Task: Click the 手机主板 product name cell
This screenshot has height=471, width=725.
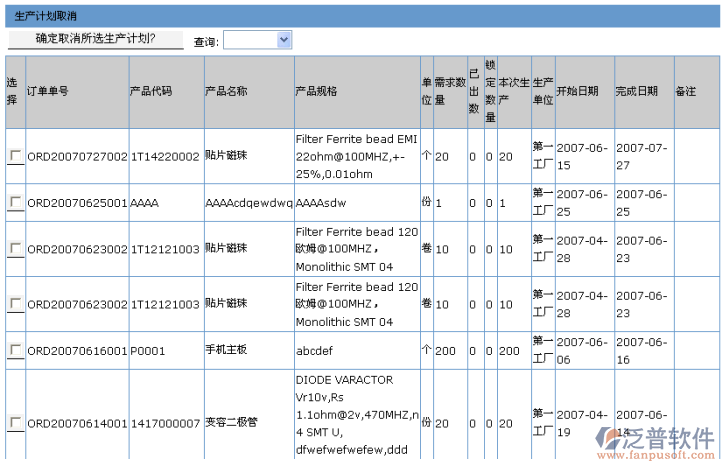Action: point(225,351)
